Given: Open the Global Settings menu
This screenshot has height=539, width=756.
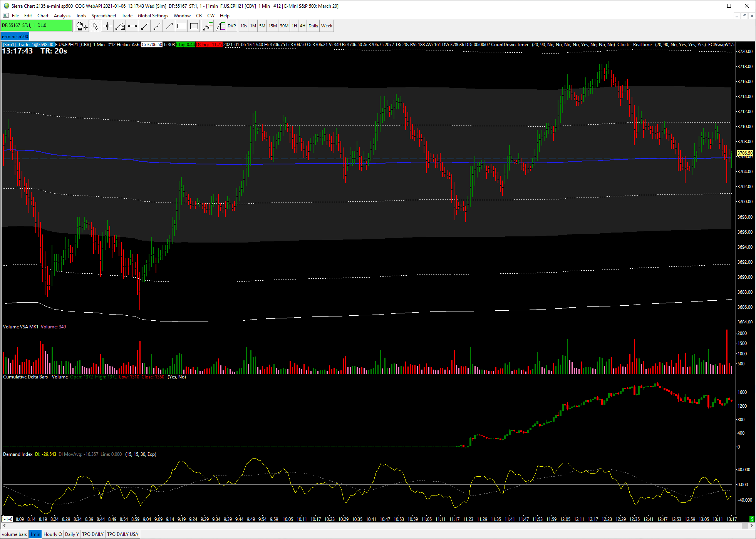Looking at the screenshot, I should pos(153,16).
